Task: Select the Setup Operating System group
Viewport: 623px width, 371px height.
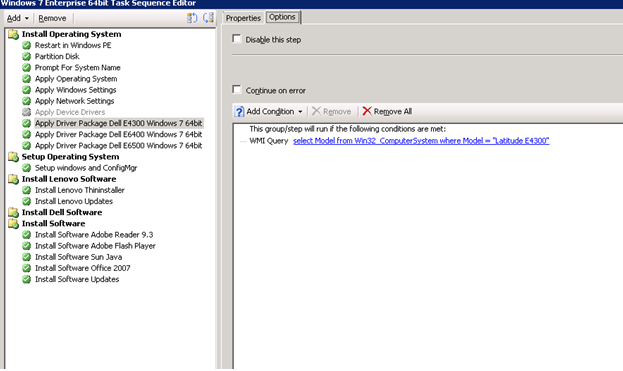Action: pos(70,157)
